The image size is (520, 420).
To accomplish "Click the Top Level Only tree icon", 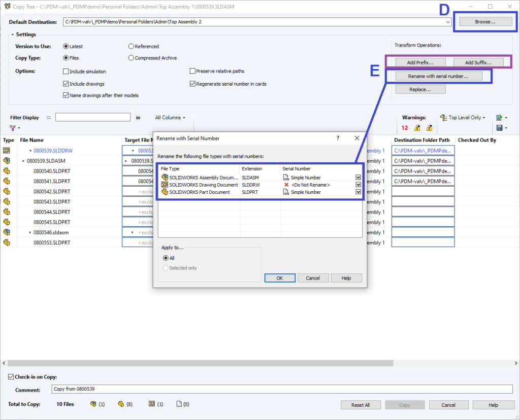I will pyautogui.click(x=443, y=117).
